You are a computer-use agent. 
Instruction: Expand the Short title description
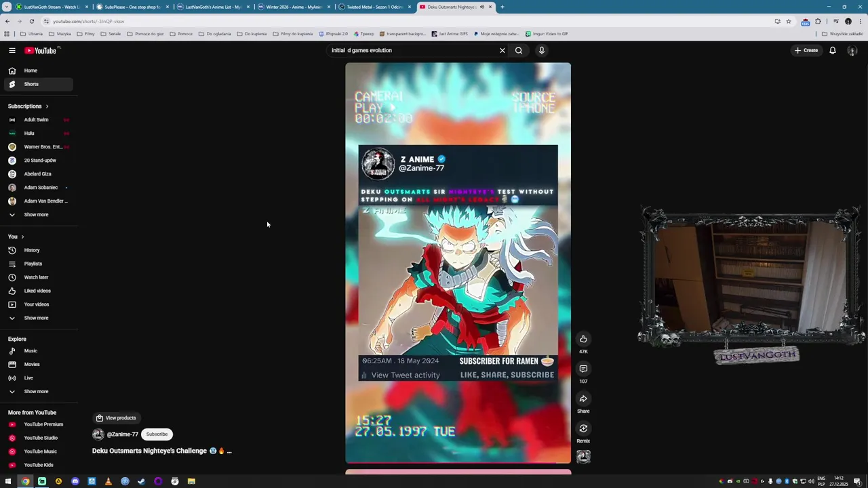(x=229, y=451)
